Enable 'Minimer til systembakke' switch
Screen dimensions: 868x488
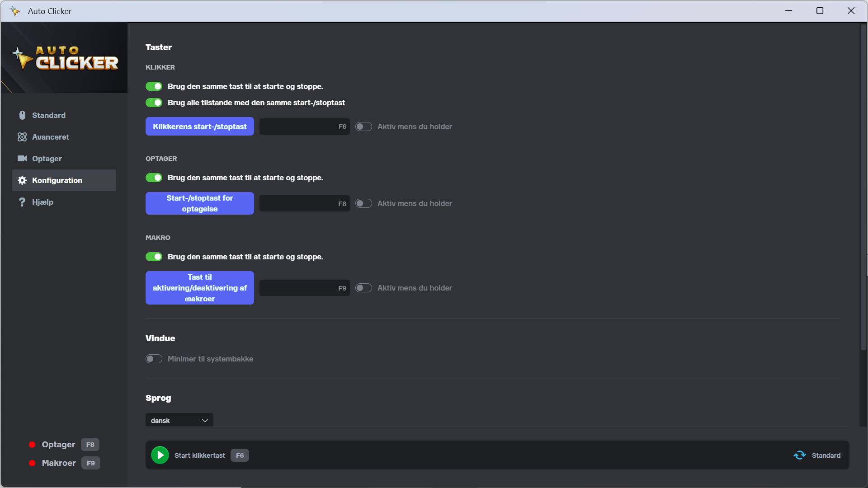154,359
